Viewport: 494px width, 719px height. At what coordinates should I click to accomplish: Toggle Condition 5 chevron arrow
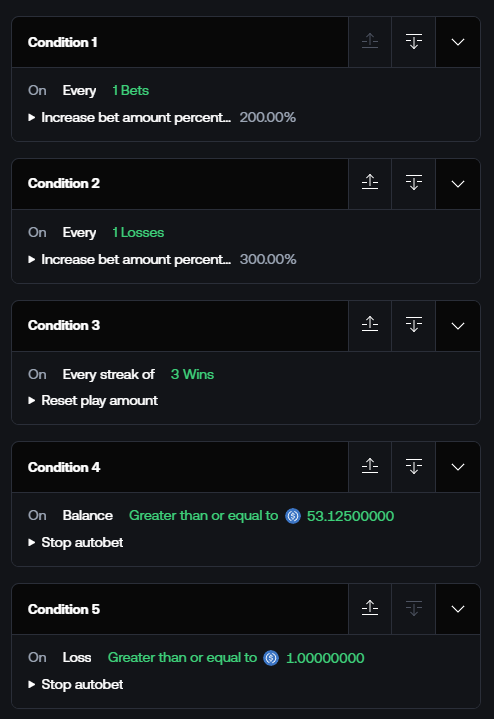(x=458, y=609)
